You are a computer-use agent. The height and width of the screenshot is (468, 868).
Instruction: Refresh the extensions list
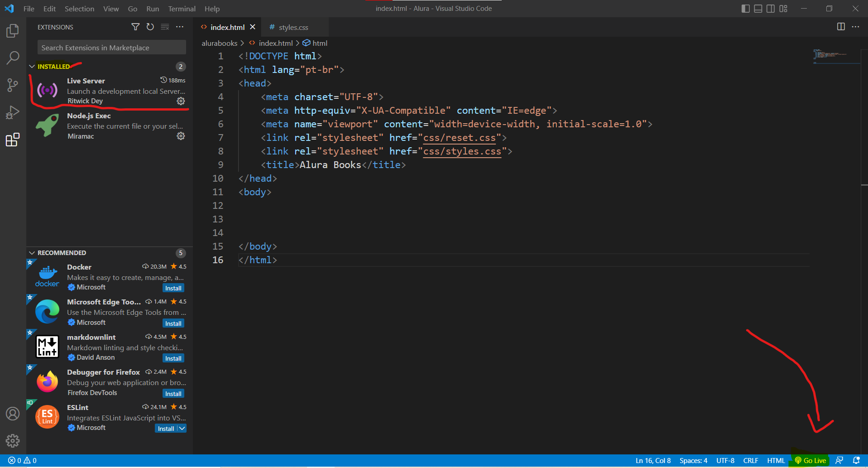point(150,27)
